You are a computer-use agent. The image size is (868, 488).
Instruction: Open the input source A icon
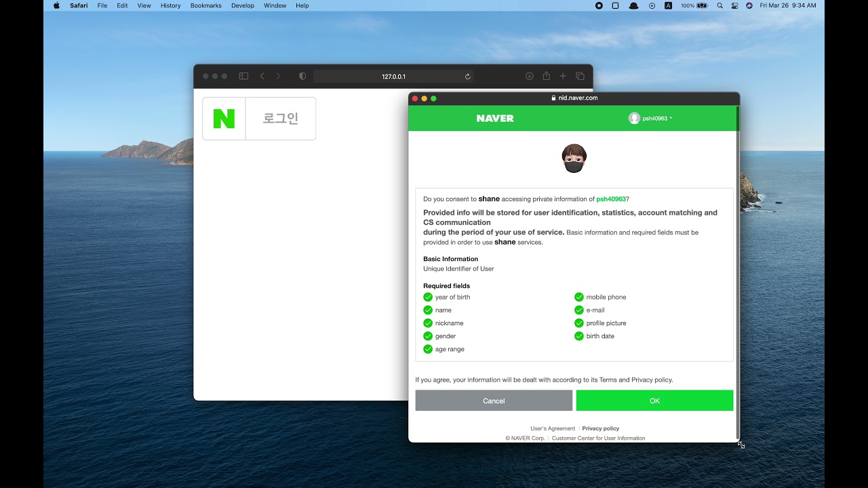tap(668, 5)
